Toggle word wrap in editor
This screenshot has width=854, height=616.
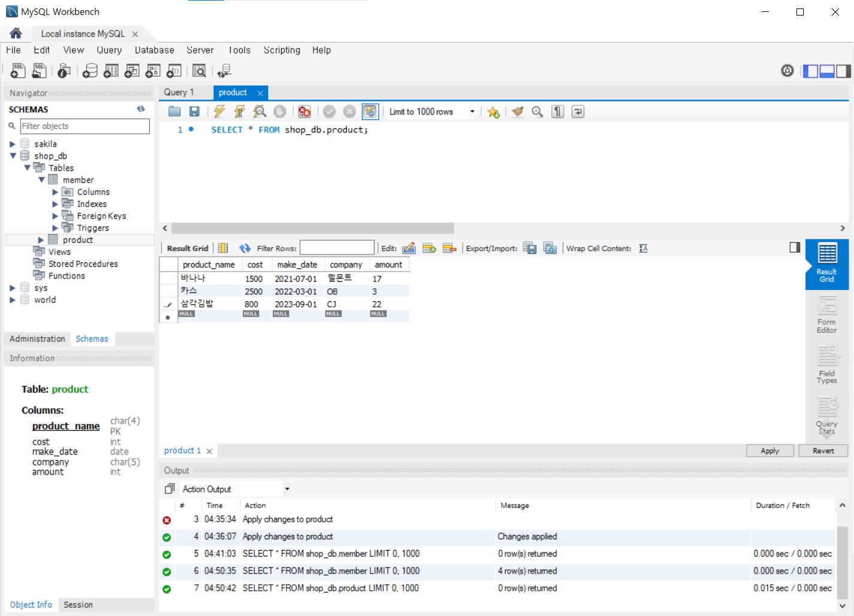(x=578, y=111)
